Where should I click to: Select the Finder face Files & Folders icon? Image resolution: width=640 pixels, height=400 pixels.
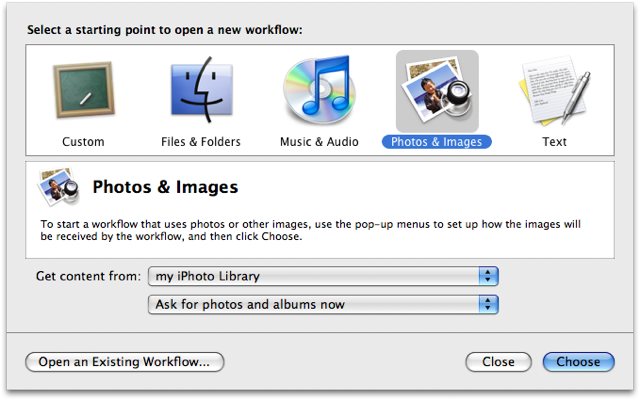pos(202,89)
